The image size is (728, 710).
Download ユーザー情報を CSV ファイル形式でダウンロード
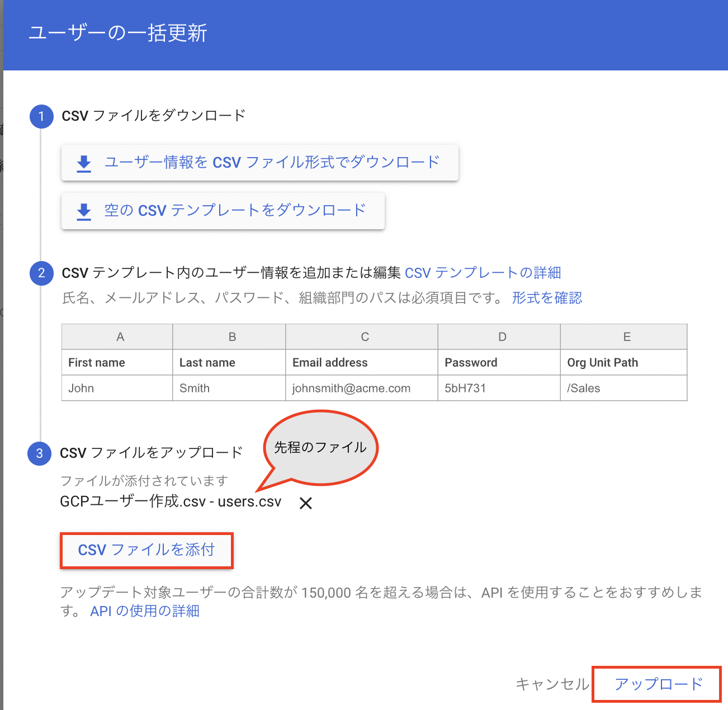272,163
